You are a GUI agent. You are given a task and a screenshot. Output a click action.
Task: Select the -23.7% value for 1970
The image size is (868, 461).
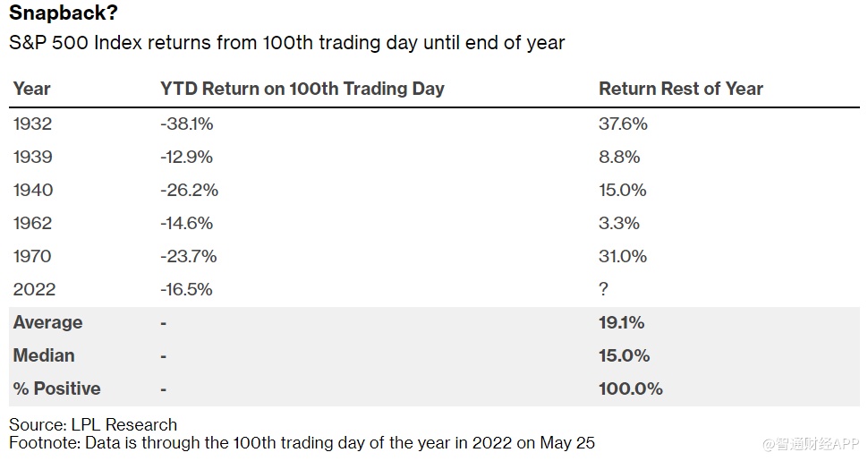(188, 256)
